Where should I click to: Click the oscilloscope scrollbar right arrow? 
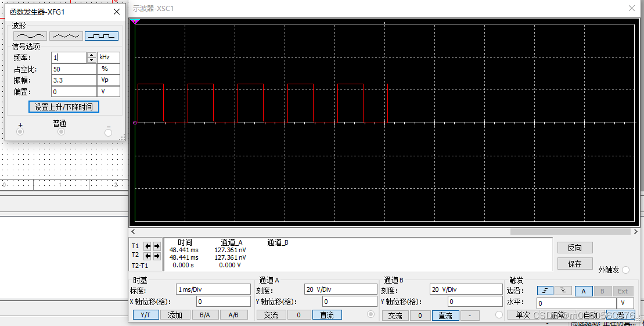pos(635,231)
